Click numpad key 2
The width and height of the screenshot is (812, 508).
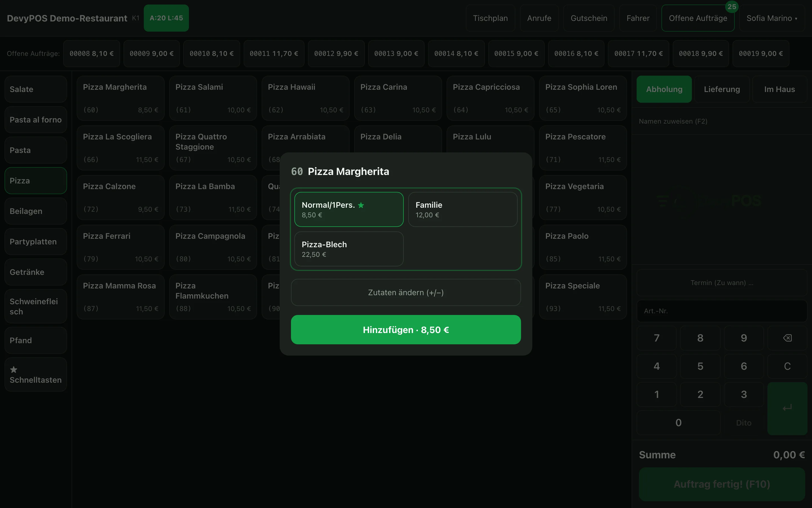coord(700,395)
